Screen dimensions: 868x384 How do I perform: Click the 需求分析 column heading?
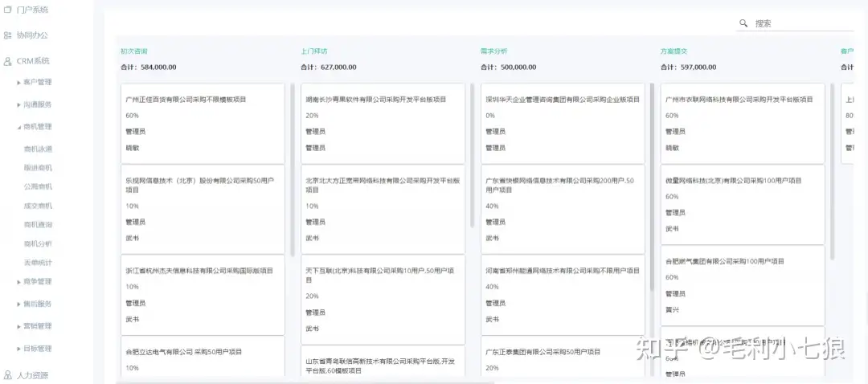[x=493, y=51]
